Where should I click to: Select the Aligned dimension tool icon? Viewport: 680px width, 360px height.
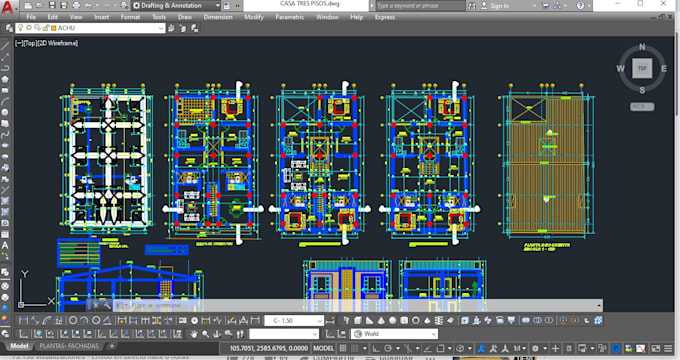coord(35,321)
